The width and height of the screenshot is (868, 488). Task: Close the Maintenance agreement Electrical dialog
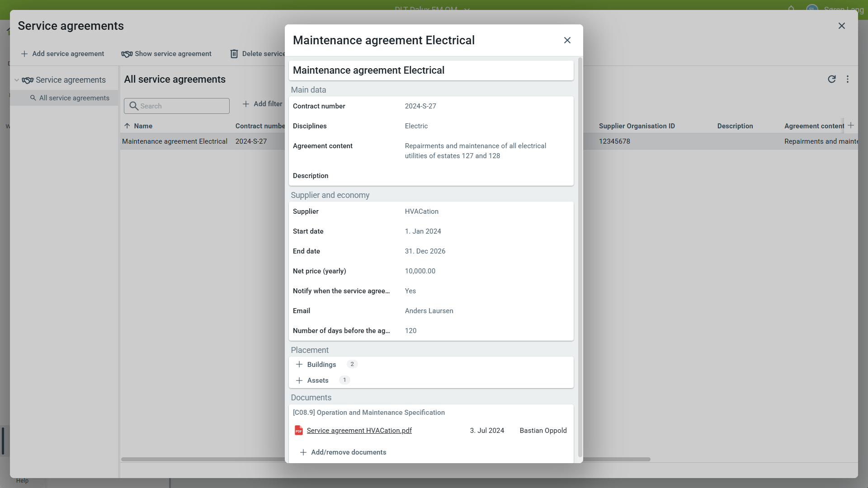567,40
